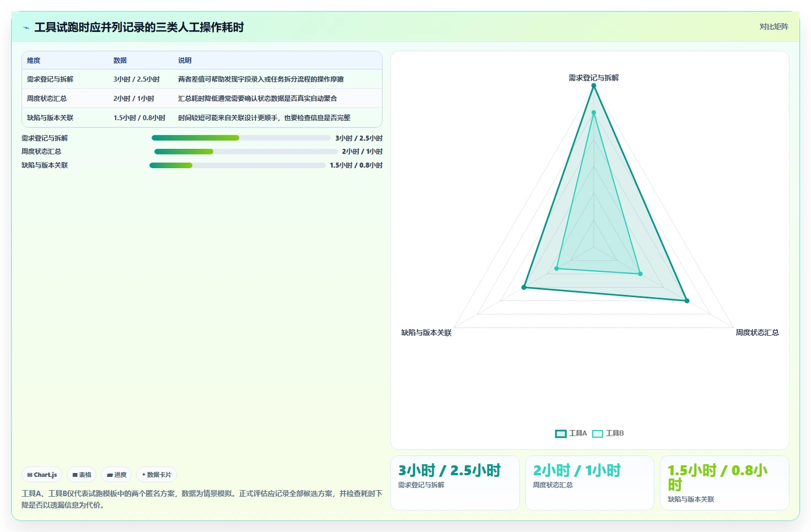
Task: Click the 需求登记与拆解 label beside the progress bar
Action: [45, 138]
